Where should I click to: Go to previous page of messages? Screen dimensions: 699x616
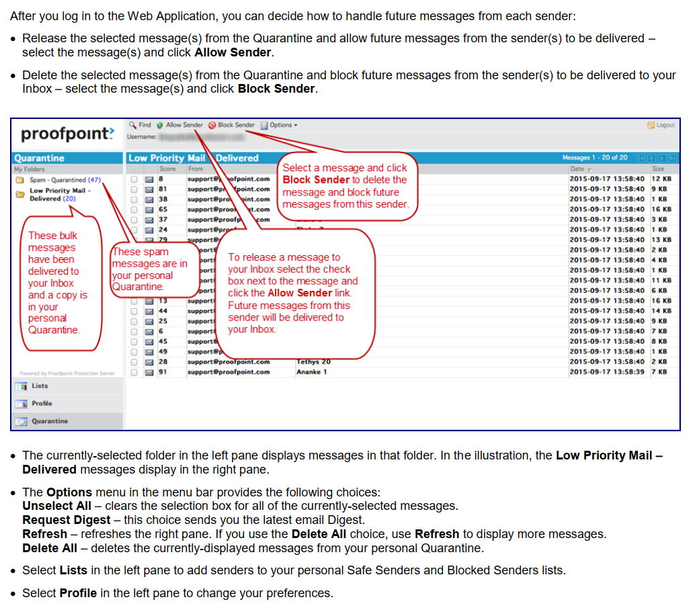tap(652, 158)
